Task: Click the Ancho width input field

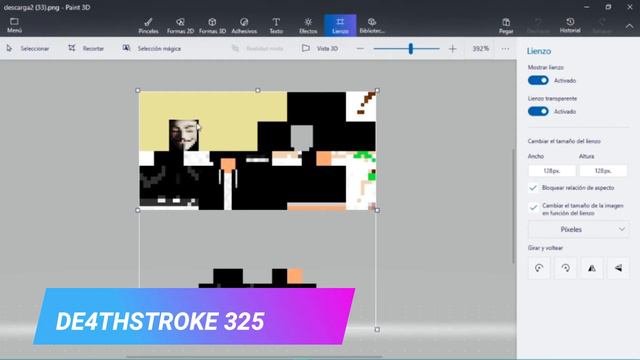Action: point(552,171)
